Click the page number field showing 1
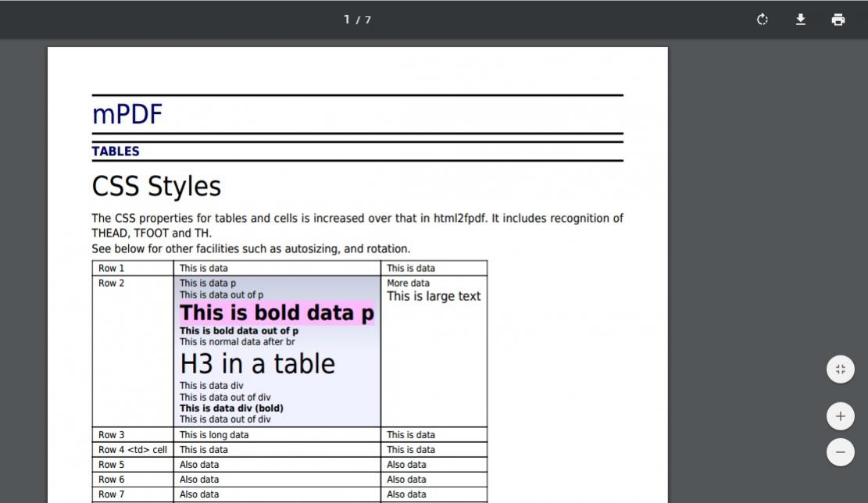The height and width of the screenshot is (503, 868). point(347,20)
